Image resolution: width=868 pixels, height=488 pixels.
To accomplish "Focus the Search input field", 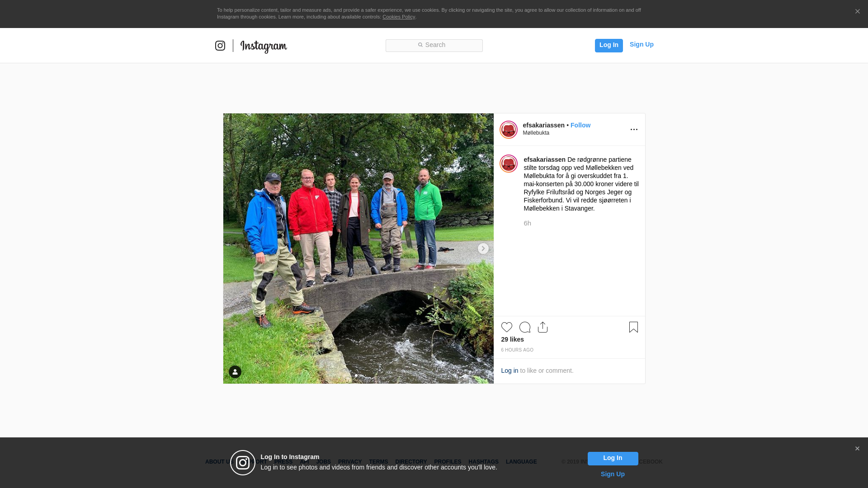I will pyautogui.click(x=434, y=45).
